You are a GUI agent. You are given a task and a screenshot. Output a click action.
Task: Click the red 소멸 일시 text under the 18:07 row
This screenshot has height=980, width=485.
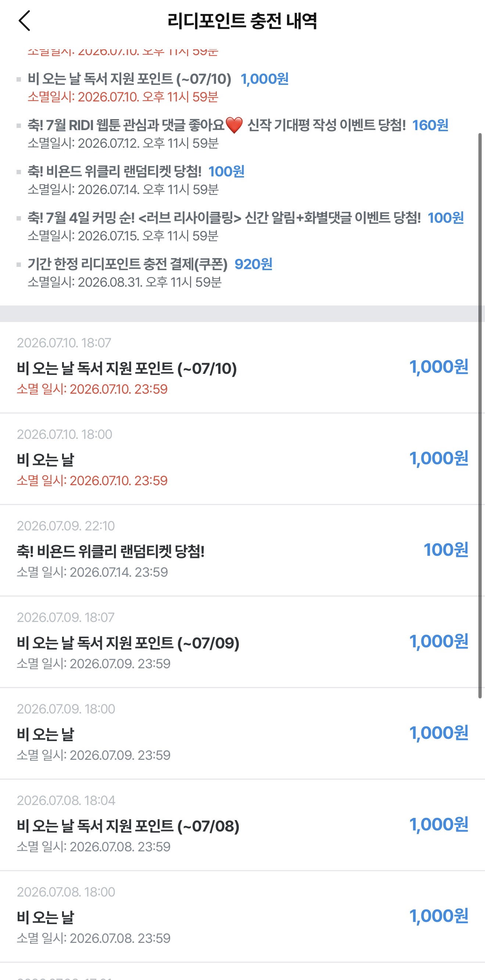[x=92, y=389]
